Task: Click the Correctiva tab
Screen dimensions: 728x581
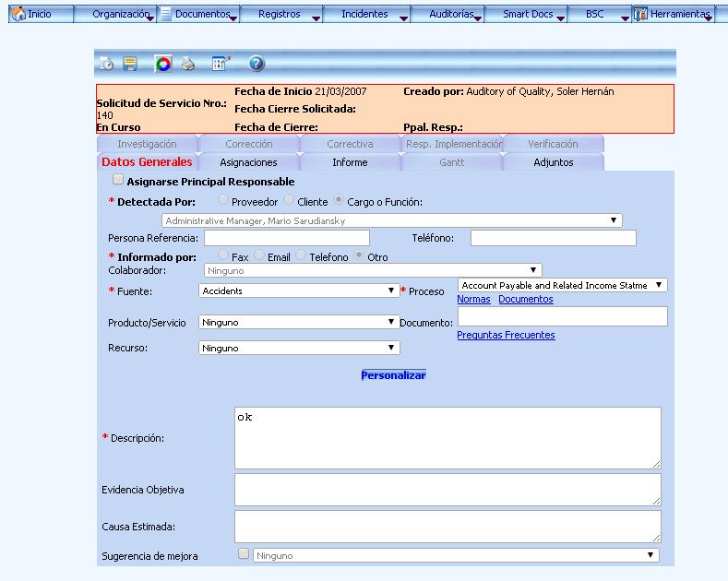Action: click(x=350, y=144)
